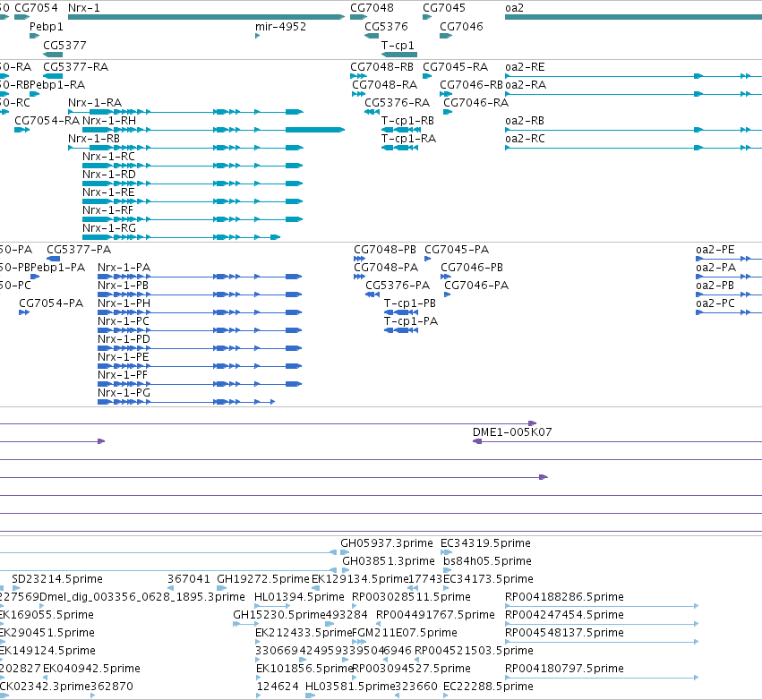Open the Nrx-1-PE protein label
762x700 pixels.
coord(123,357)
